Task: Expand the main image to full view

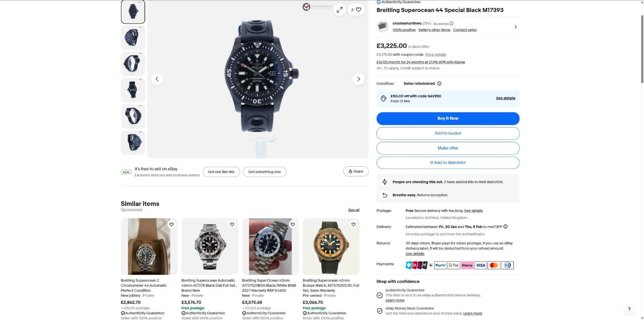Action: (340, 10)
